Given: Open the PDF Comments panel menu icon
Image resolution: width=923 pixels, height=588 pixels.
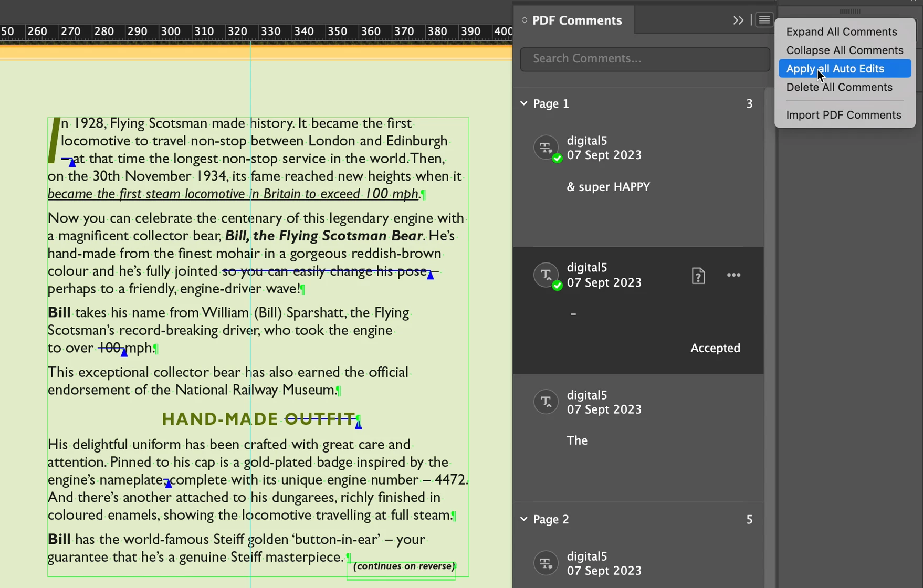Looking at the screenshot, I should click(764, 20).
